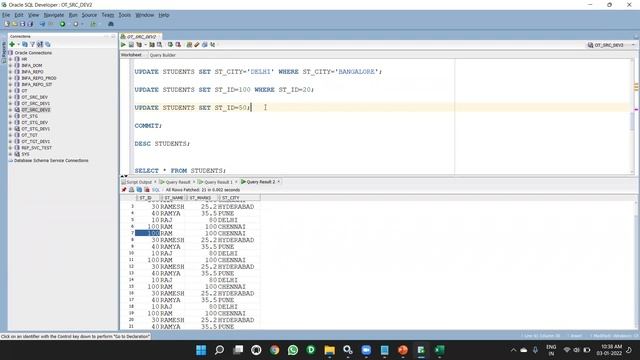Select the INFA_REPO_PROD connection in the tree
The image size is (640, 360).
(x=39, y=78)
